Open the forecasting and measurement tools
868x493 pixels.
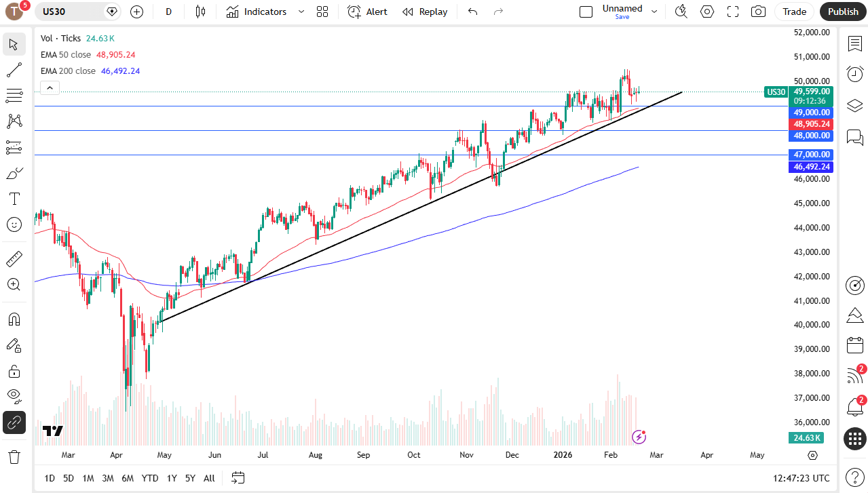tap(14, 147)
